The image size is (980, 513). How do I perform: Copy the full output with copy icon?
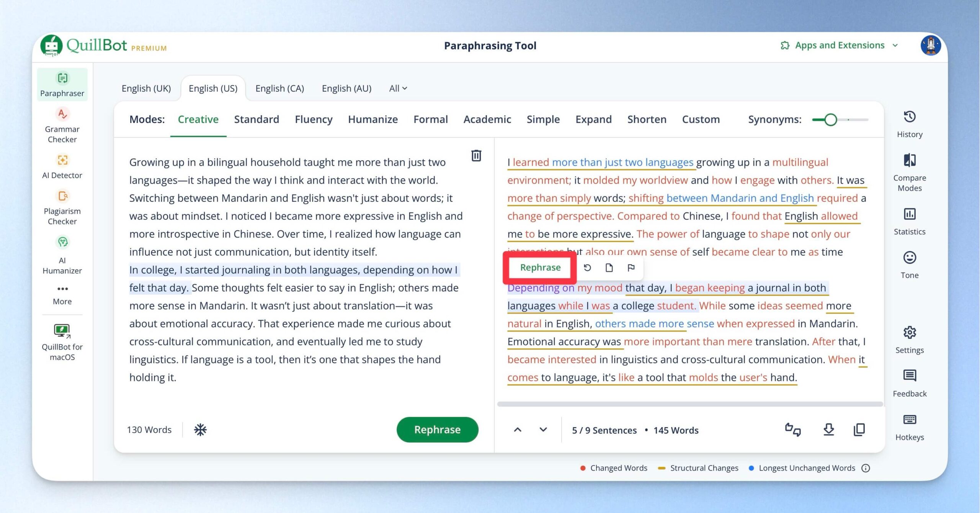859,430
